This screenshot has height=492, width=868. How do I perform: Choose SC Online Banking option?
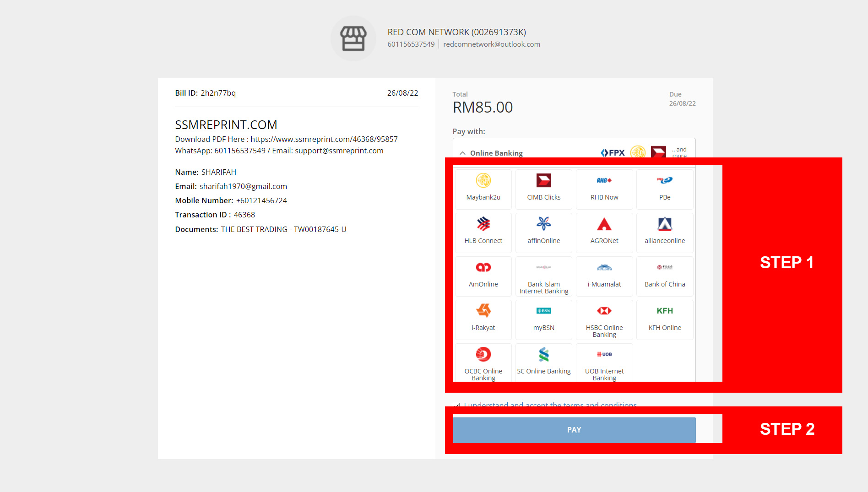click(x=544, y=362)
